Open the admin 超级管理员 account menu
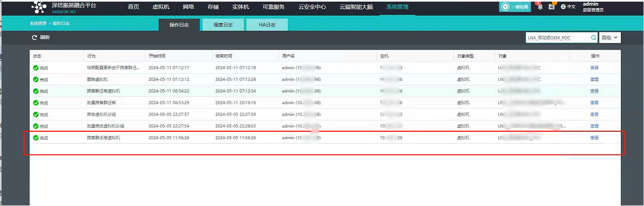Image resolution: width=644 pixels, height=206 pixels. 593,6
